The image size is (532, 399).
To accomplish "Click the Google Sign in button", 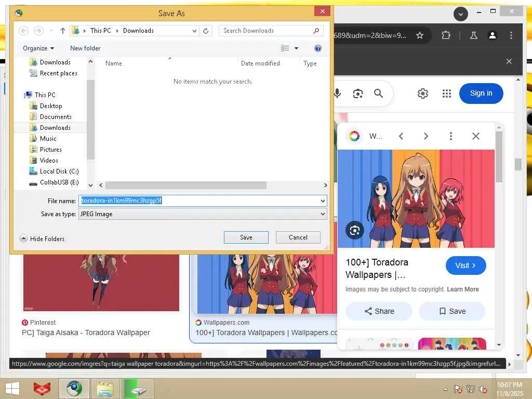I will pos(481,94).
